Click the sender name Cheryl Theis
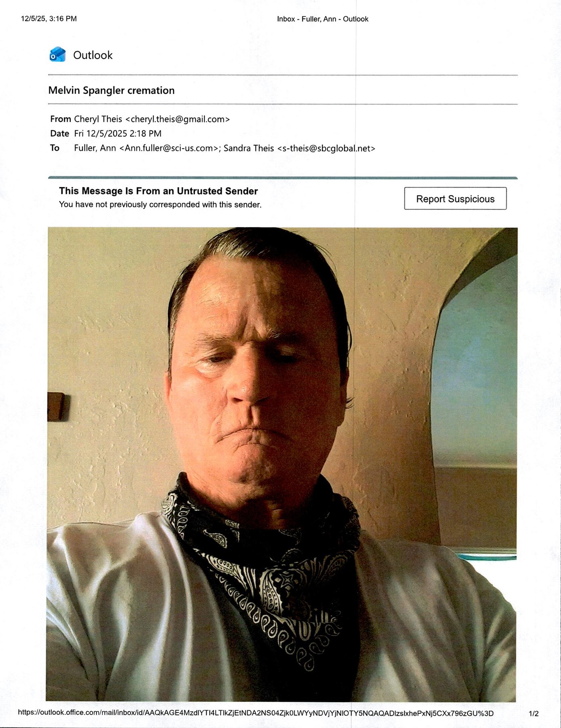 98,119
